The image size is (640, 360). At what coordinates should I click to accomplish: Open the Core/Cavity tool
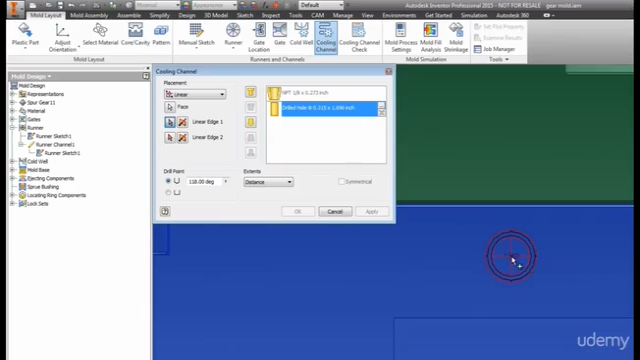pyautogui.click(x=135, y=34)
